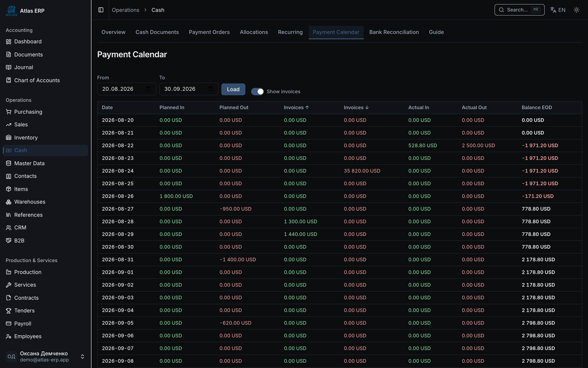The height and width of the screenshot is (368, 588).
Task: Open the Journal book icon
Action: coord(9,67)
